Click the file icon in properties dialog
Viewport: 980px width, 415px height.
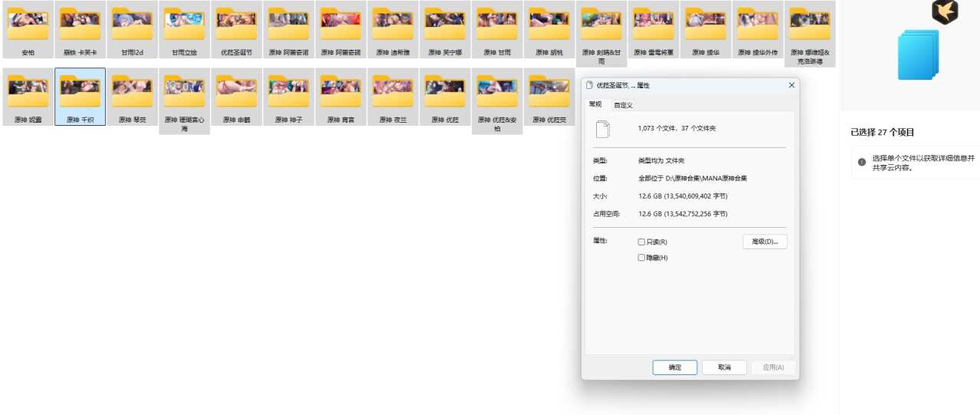click(x=602, y=129)
